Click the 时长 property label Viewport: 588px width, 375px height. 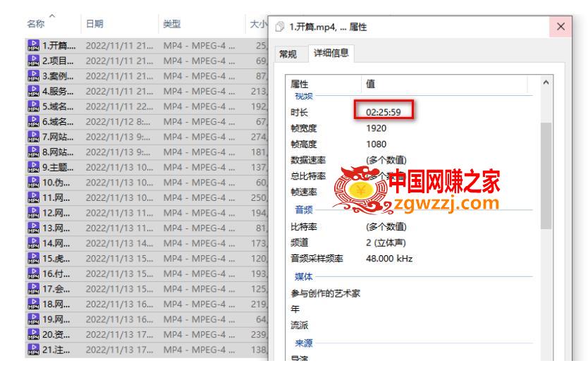(299, 112)
